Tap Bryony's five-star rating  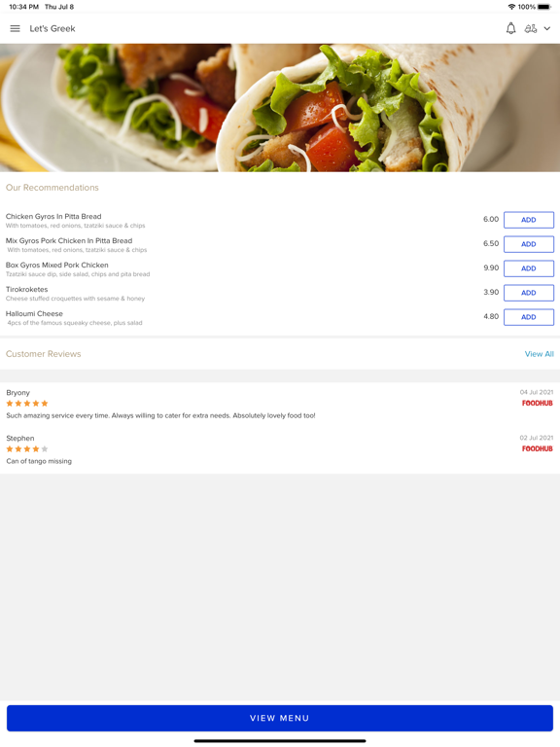pos(27,404)
